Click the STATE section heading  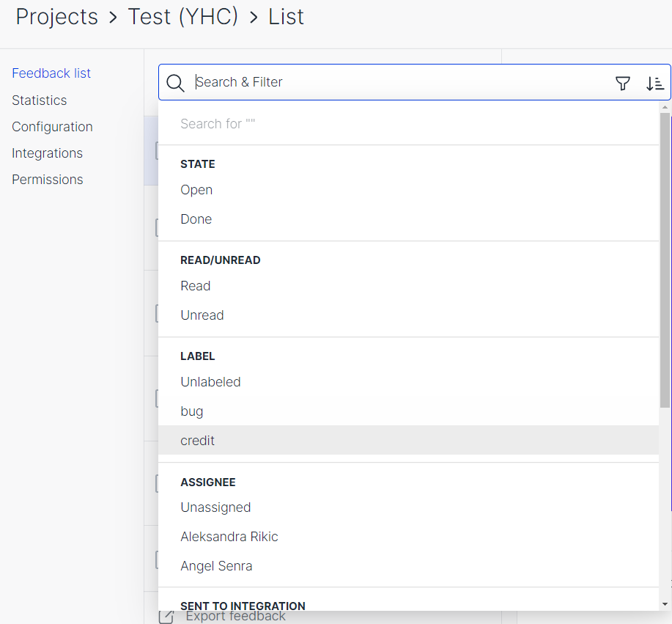[198, 164]
